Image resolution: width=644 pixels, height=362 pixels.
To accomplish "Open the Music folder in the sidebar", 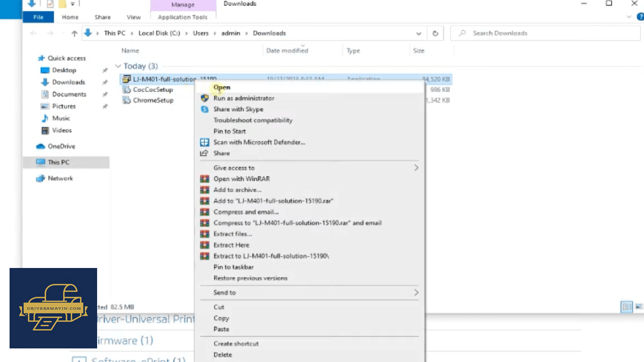I will coord(61,119).
